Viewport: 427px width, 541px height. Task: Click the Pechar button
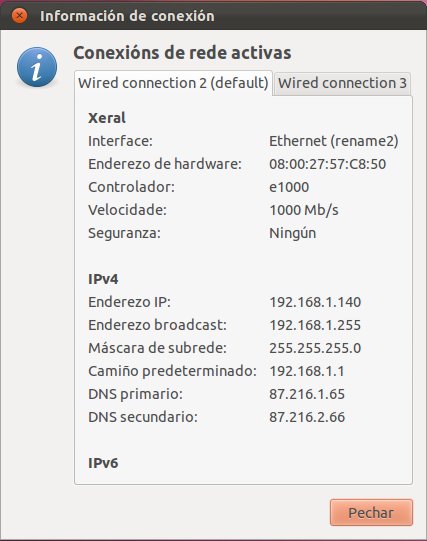pos(371,513)
